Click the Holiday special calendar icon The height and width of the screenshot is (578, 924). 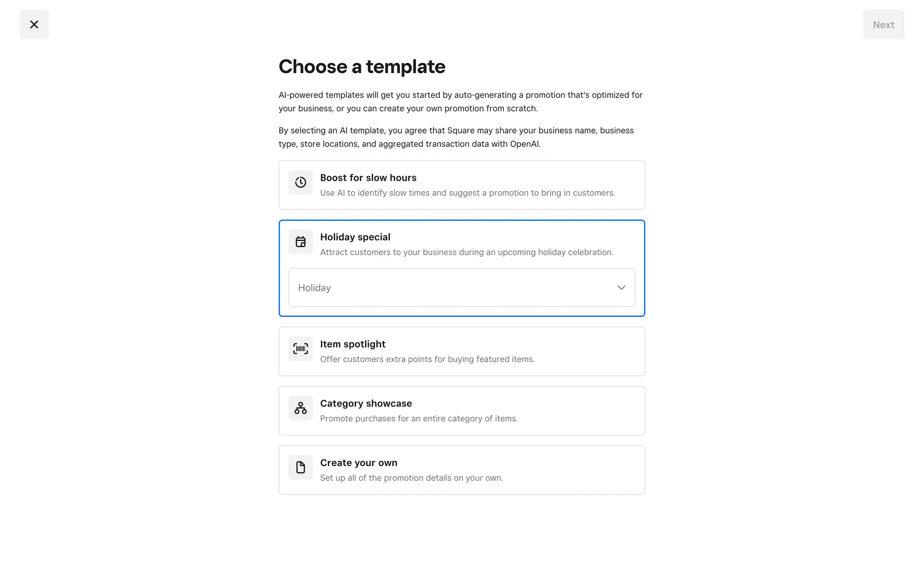tap(300, 242)
